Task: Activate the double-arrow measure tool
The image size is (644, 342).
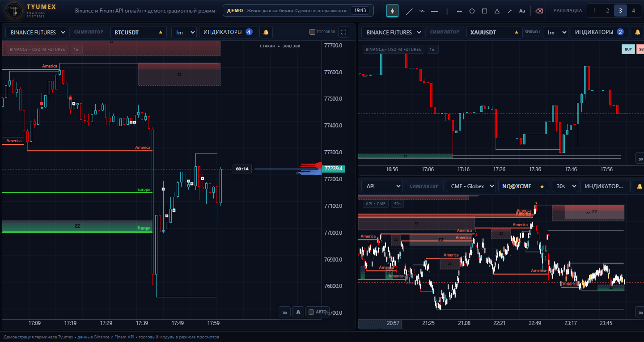Action: (459, 11)
